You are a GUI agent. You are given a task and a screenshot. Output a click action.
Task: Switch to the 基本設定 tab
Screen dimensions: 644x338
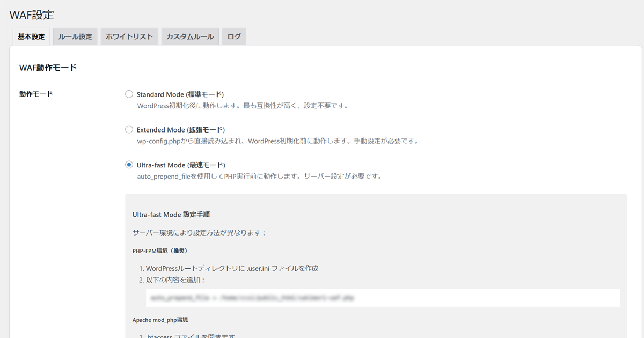(x=31, y=37)
